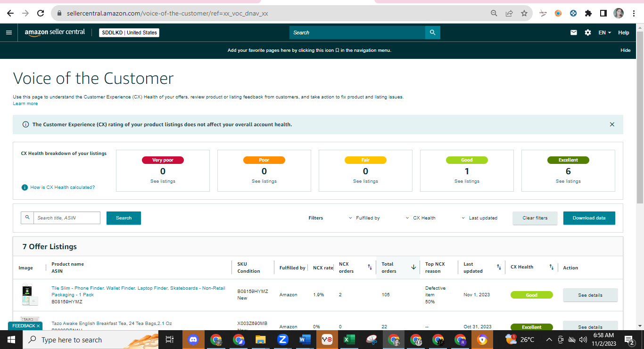Hide the favorite pages bar

click(626, 50)
